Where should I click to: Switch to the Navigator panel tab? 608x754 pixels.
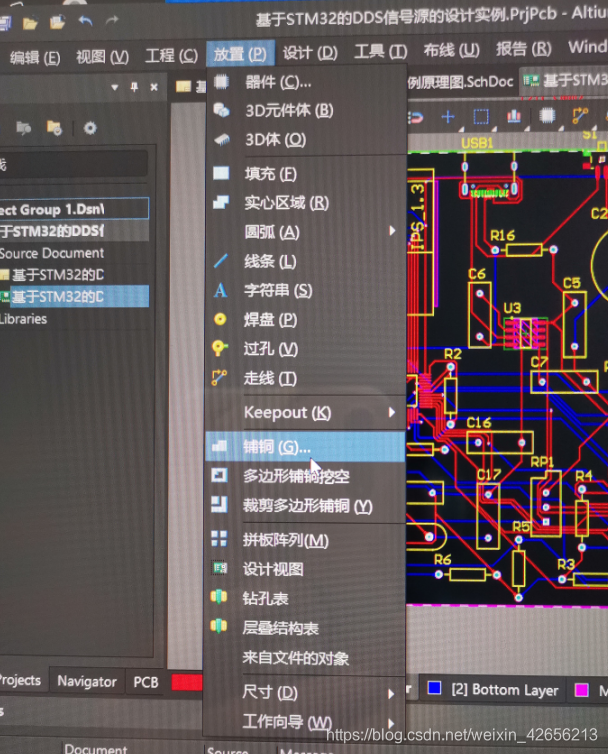(x=87, y=681)
